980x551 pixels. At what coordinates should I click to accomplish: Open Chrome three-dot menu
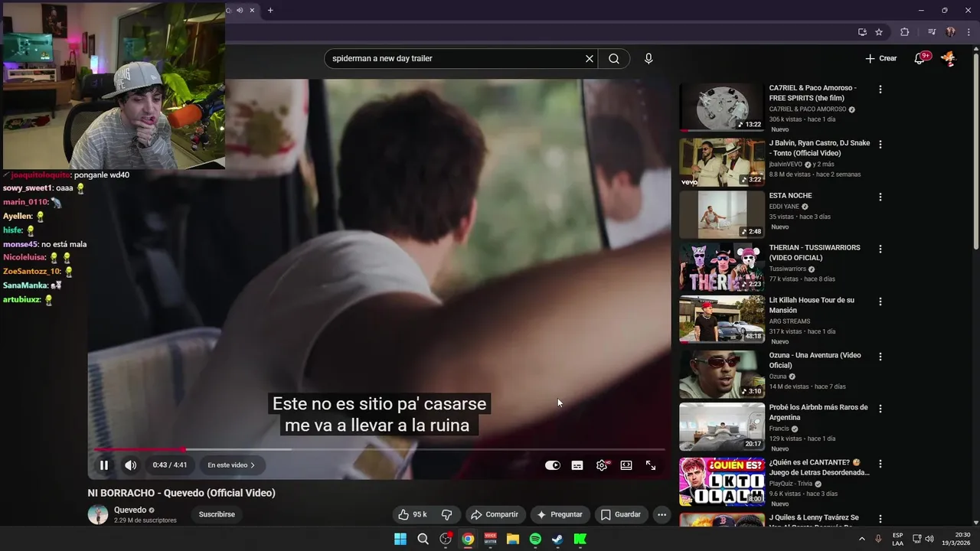[x=969, y=32]
